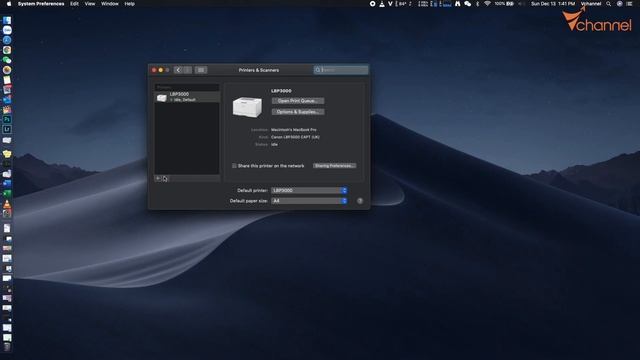Check the battery status in menu bar
This screenshot has height=360, width=640.
coord(504,4)
